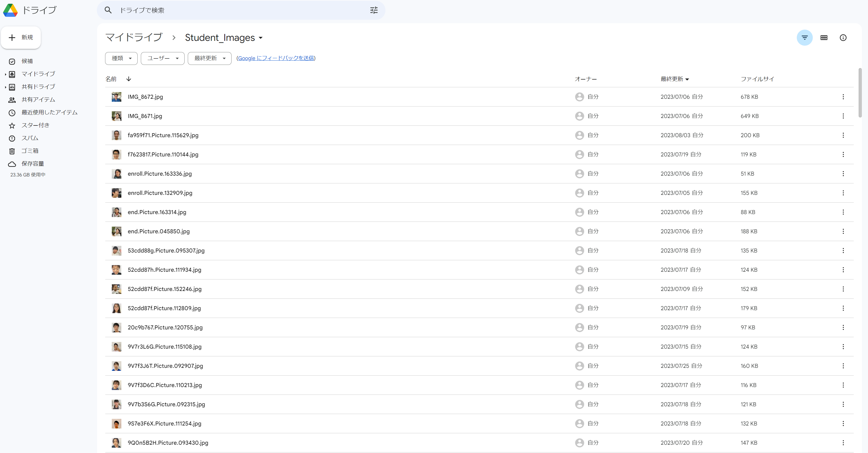Open more actions for enroll.Picture.163336.jpg
Screen dimensions: 868x453
[843, 174]
